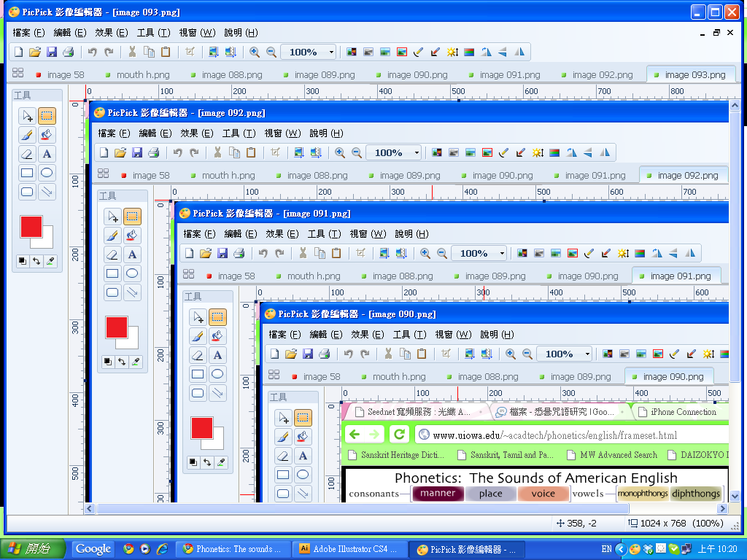This screenshot has height=560, width=747.
Task: Expand hidden system tray icons with the arrow
Action: click(x=621, y=549)
